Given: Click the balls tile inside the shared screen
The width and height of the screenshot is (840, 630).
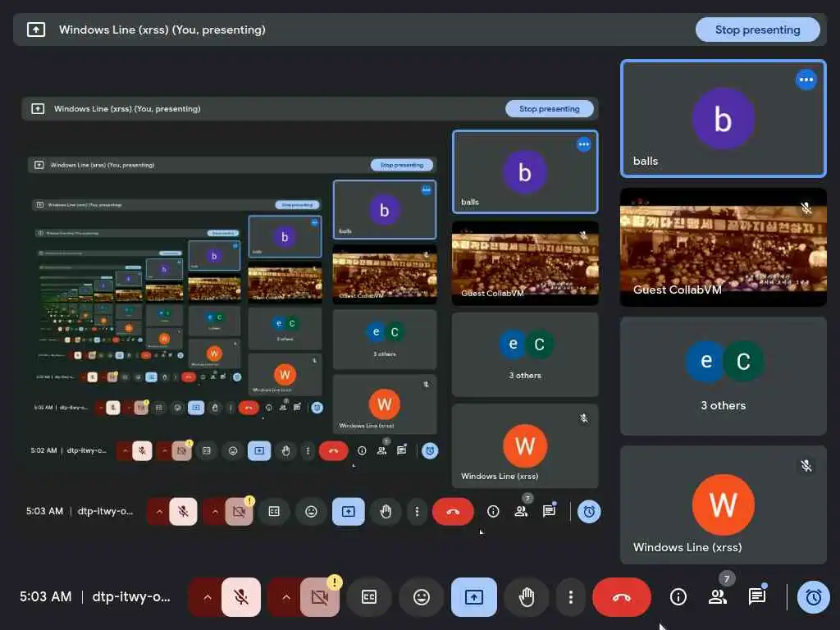Looking at the screenshot, I should pos(525,172).
